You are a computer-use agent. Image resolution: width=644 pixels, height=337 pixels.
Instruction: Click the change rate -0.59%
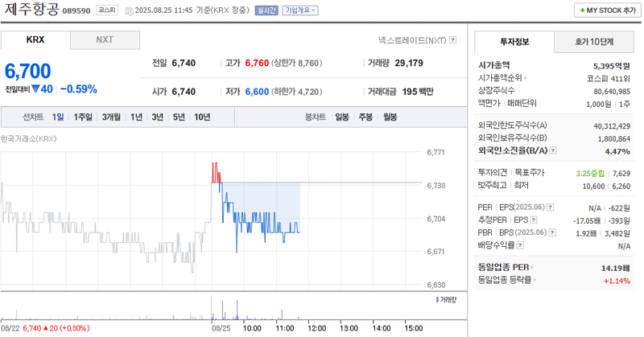click(x=78, y=89)
